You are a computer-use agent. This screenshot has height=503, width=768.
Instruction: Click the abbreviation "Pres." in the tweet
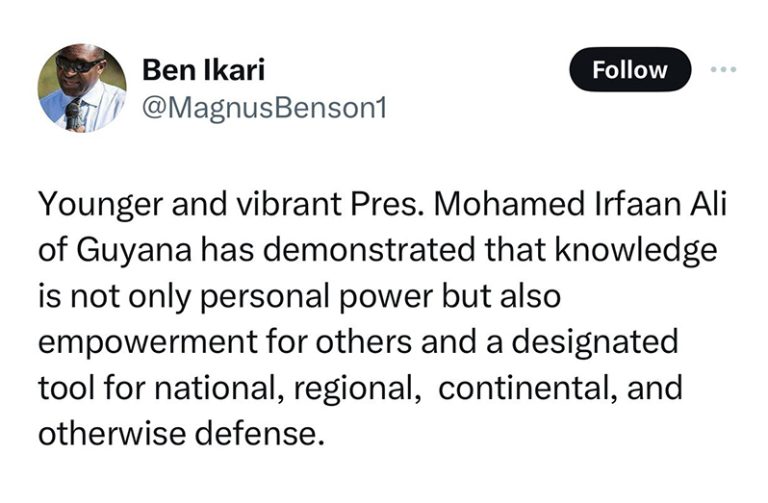tap(385, 204)
